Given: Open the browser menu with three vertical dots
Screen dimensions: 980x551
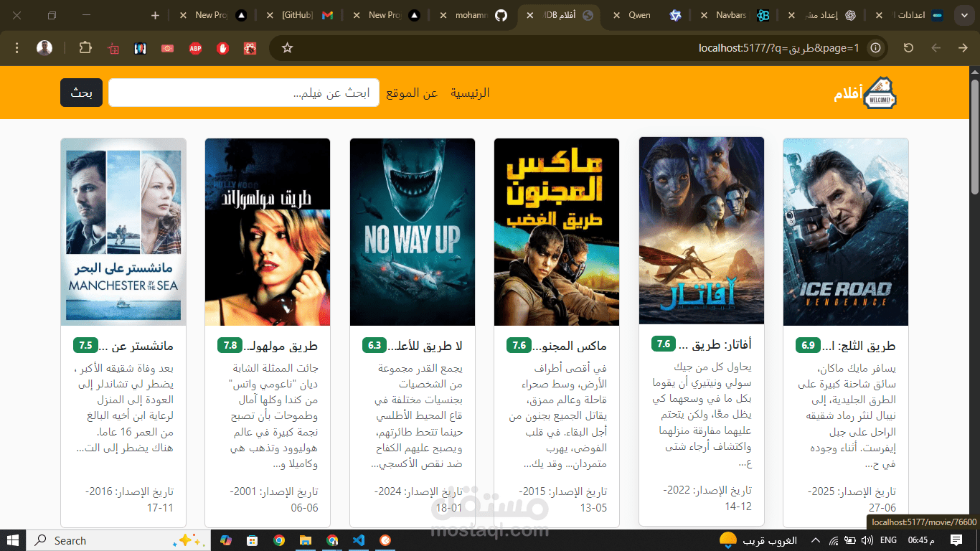Looking at the screenshot, I should click(x=17, y=47).
